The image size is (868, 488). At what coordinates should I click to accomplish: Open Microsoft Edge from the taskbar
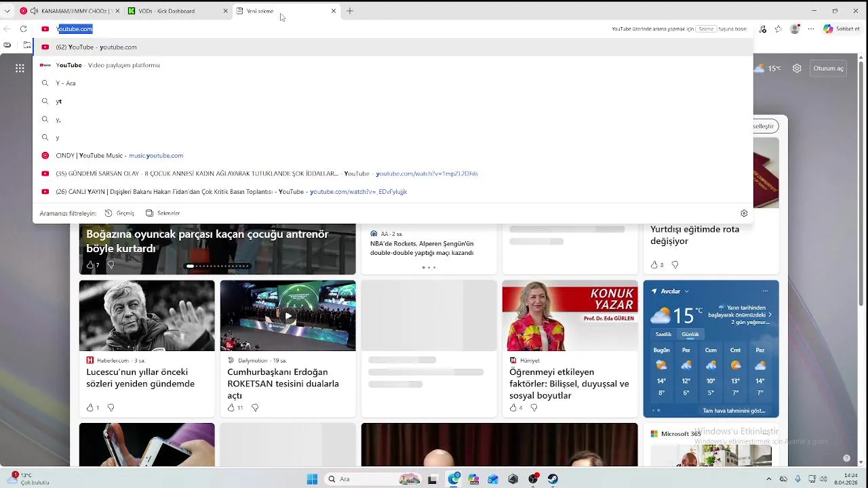click(454, 479)
